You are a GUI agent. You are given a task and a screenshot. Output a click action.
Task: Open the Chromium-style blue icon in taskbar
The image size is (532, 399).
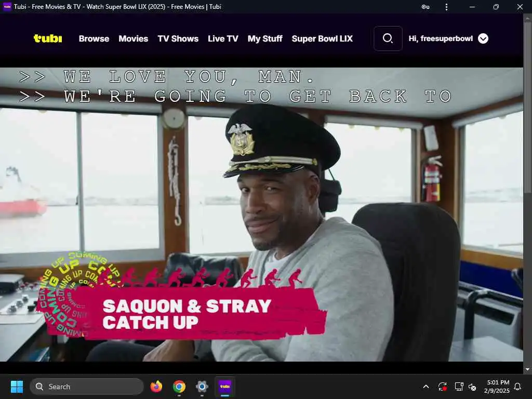pos(202,387)
